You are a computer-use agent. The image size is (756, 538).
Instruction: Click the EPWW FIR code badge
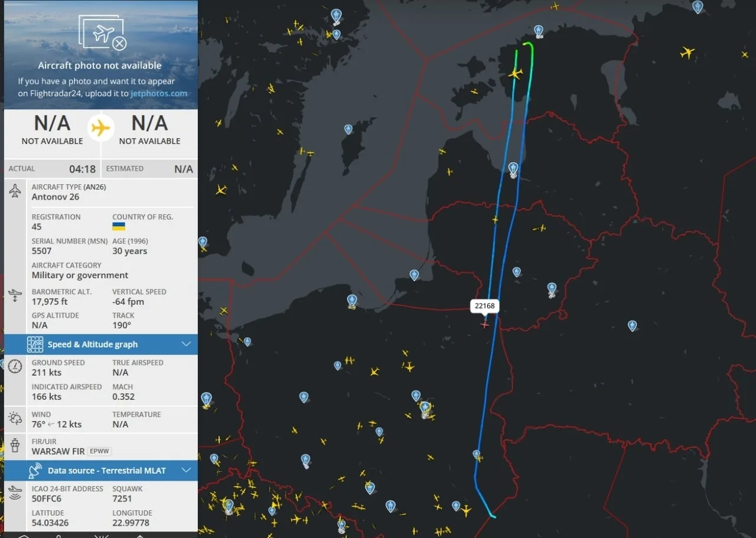[100, 451]
